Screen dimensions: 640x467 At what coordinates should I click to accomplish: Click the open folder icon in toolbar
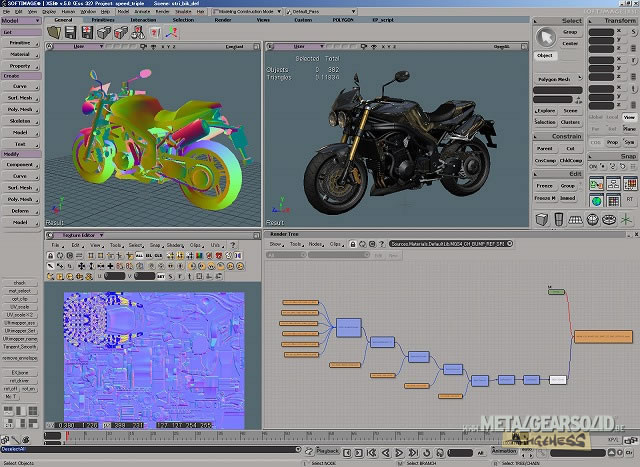[53, 32]
